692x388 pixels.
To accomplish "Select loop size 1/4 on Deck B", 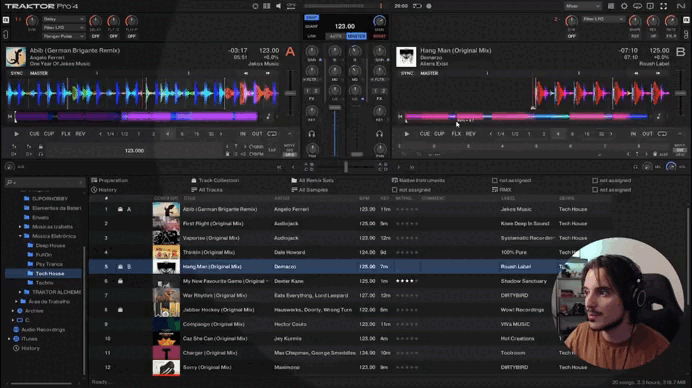I will click(x=500, y=134).
